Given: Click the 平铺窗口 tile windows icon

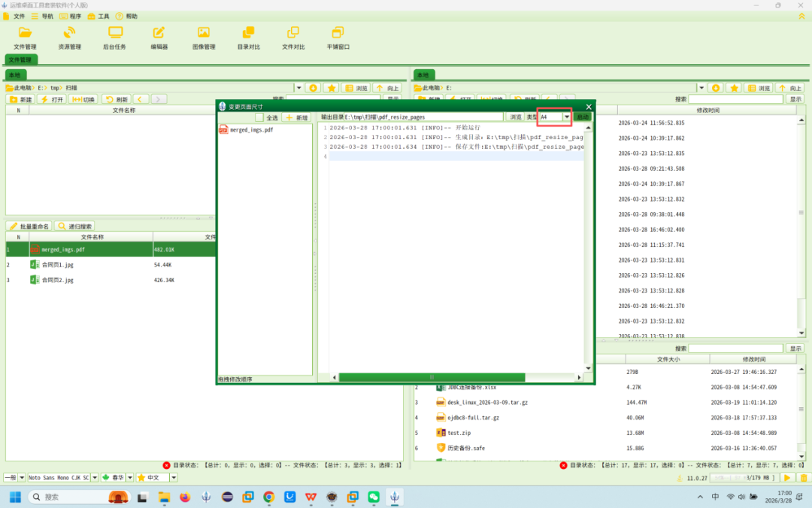Looking at the screenshot, I should 338,38.
